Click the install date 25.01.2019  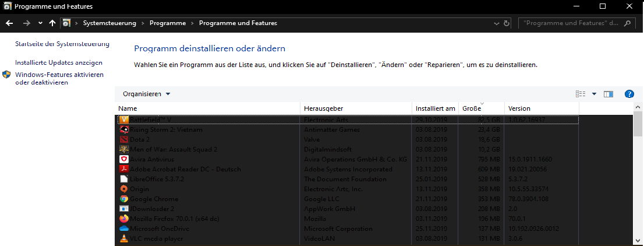(x=431, y=179)
